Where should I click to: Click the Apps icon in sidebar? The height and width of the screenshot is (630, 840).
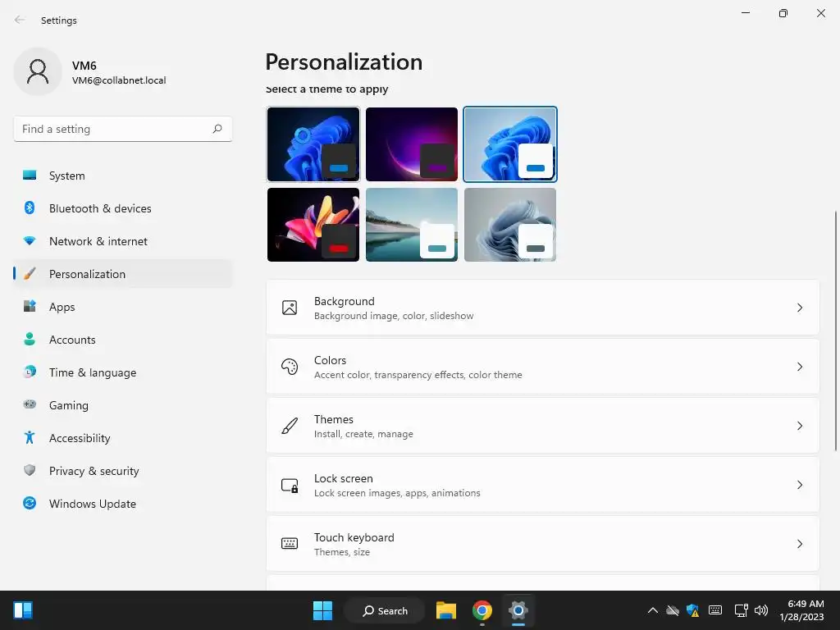pos(30,307)
